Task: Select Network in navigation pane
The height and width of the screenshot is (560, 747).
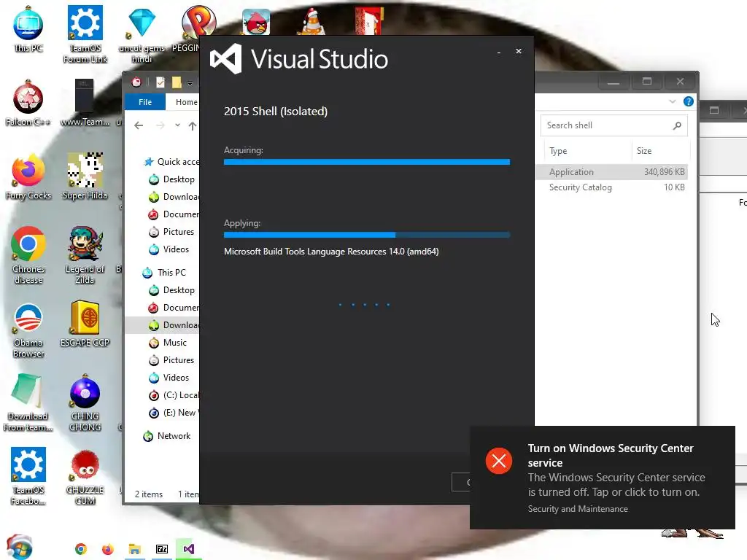Action: [167, 436]
